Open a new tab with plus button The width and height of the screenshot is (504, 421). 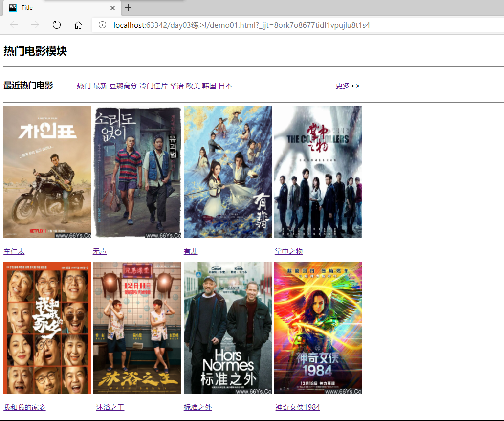(128, 8)
